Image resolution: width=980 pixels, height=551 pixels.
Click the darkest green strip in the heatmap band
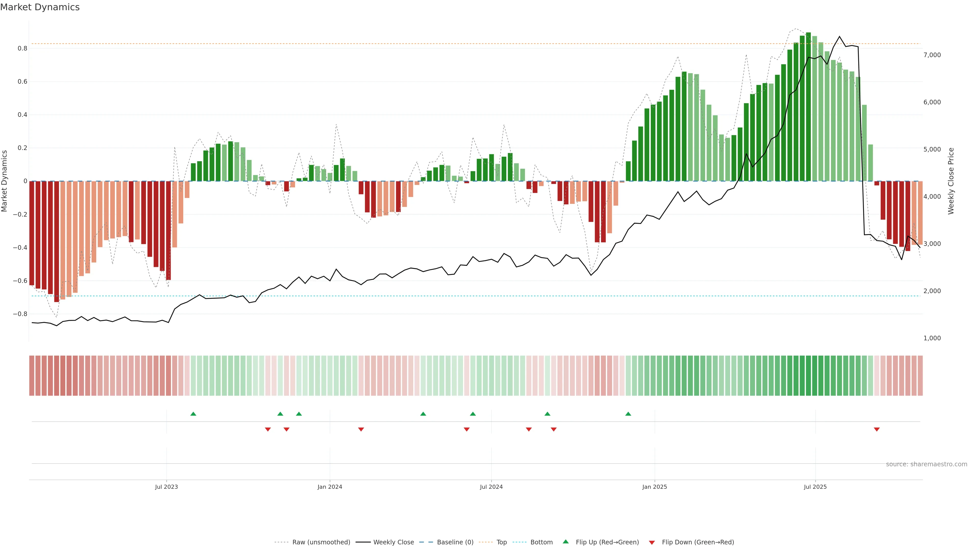point(808,375)
